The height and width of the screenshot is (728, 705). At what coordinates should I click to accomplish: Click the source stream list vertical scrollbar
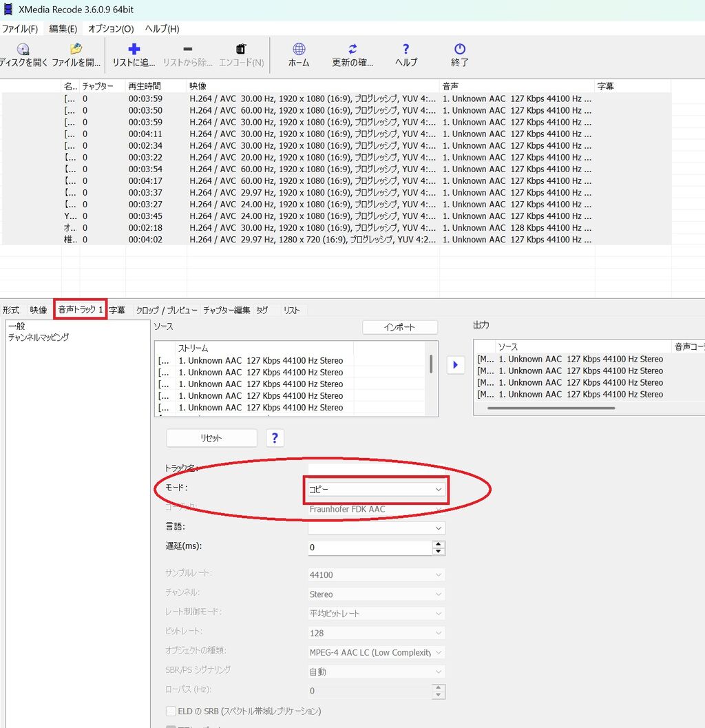[431, 364]
